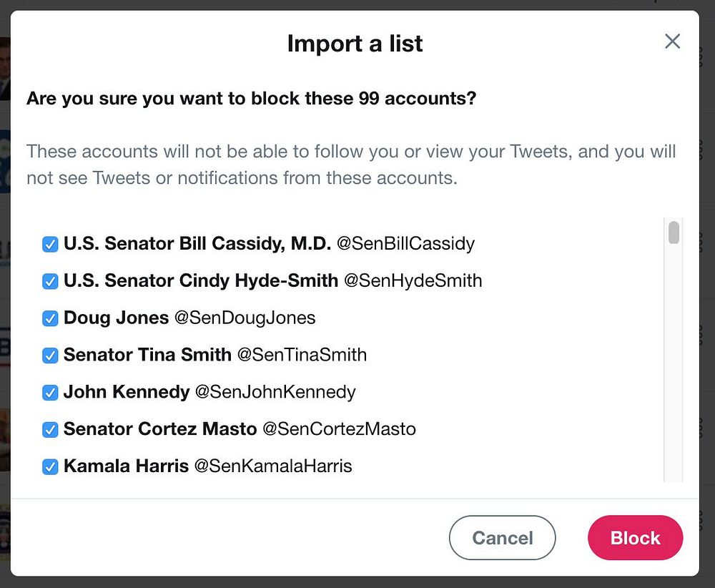Viewport: 715px width, 588px height.
Task: Uncheck U.S. Senator Bill Cassidy checkbox
Action: click(x=50, y=244)
